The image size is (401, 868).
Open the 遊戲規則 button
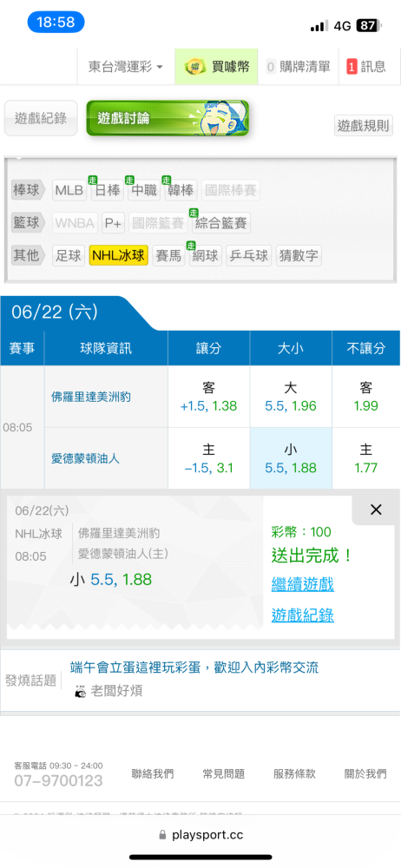click(x=364, y=126)
